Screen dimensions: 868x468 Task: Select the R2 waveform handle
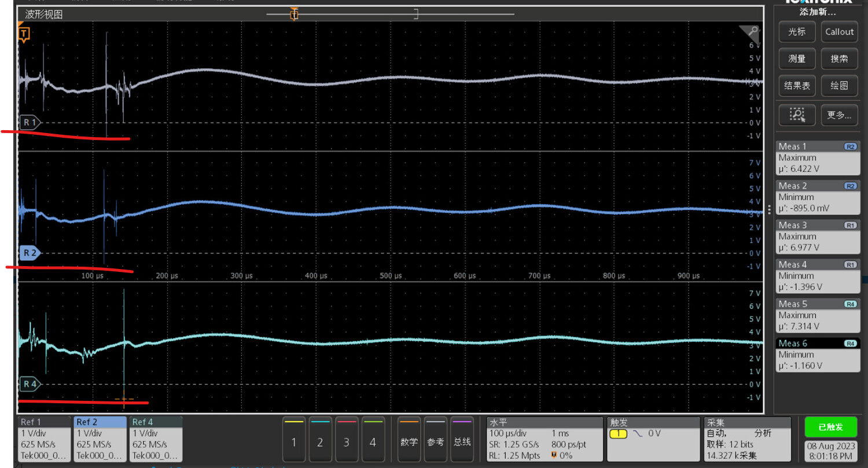point(30,253)
